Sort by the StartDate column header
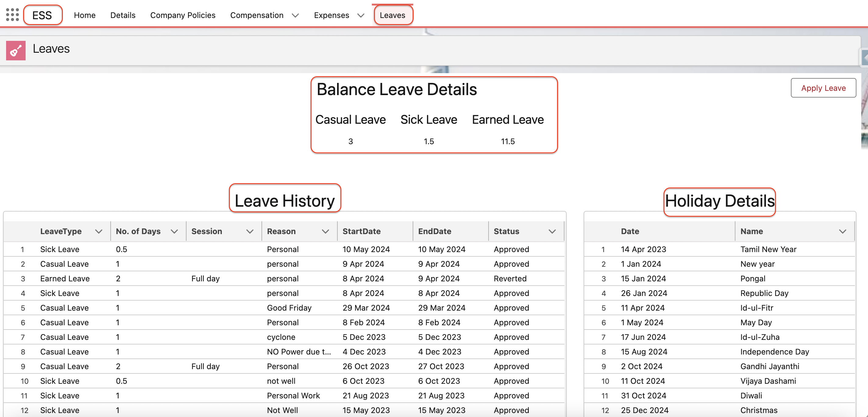This screenshot has width=868, height=417. [361, 231]
